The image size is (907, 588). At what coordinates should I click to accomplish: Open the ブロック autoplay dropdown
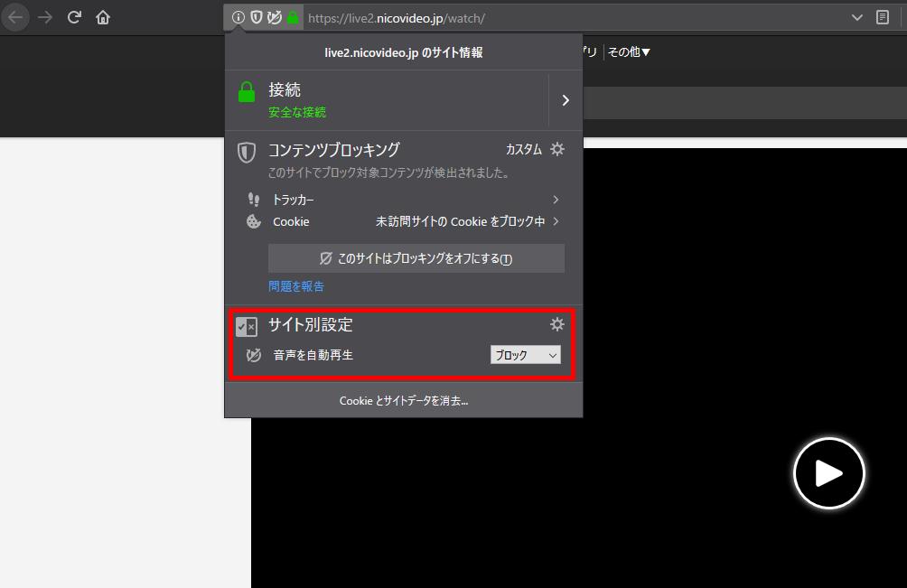(525, 355)
